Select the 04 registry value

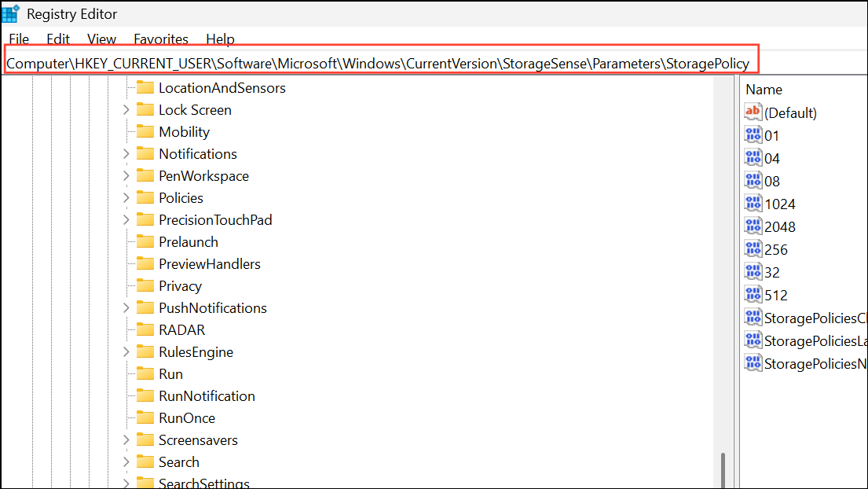pos(771,159)
